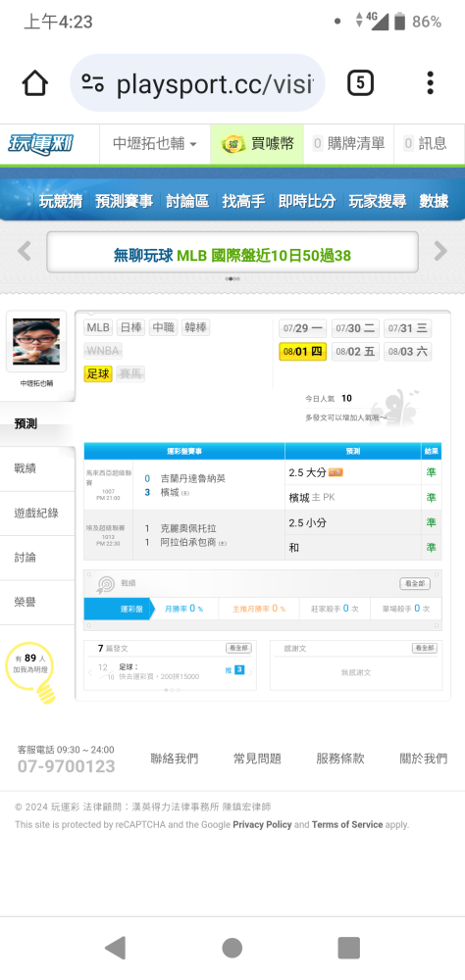The height and width of the screenshot is (980, 465).
Task: Open Chrome's three-dot overflow menu
Action: 430,82
